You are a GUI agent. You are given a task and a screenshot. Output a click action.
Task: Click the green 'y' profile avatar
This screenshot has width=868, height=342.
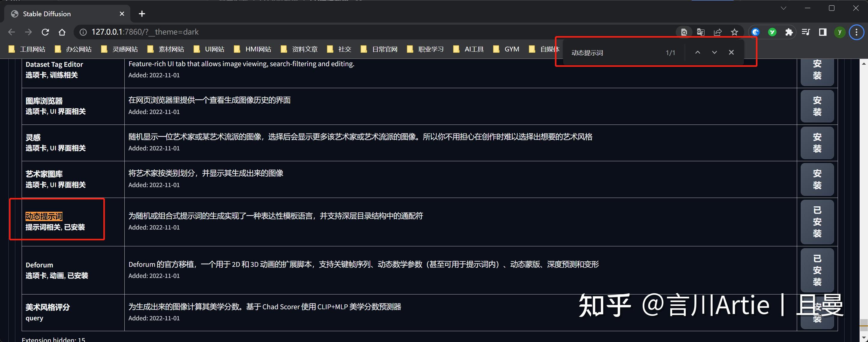point(839,32)
